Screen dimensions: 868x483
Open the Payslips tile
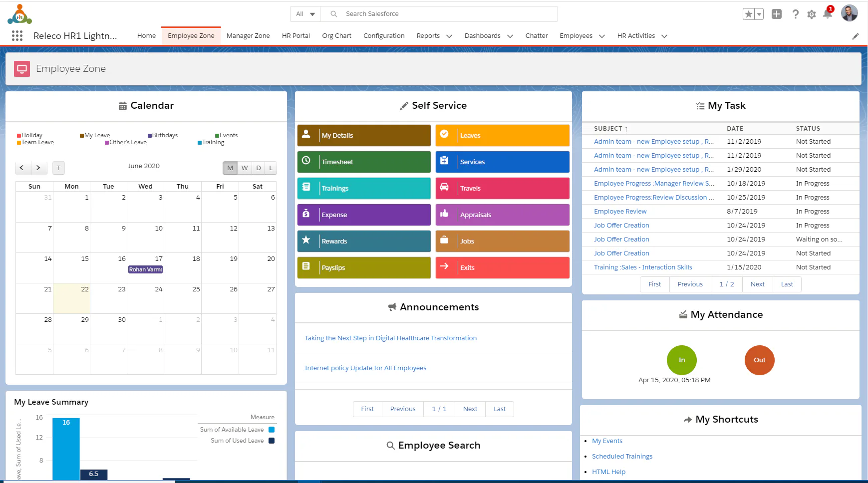(364, 267)
